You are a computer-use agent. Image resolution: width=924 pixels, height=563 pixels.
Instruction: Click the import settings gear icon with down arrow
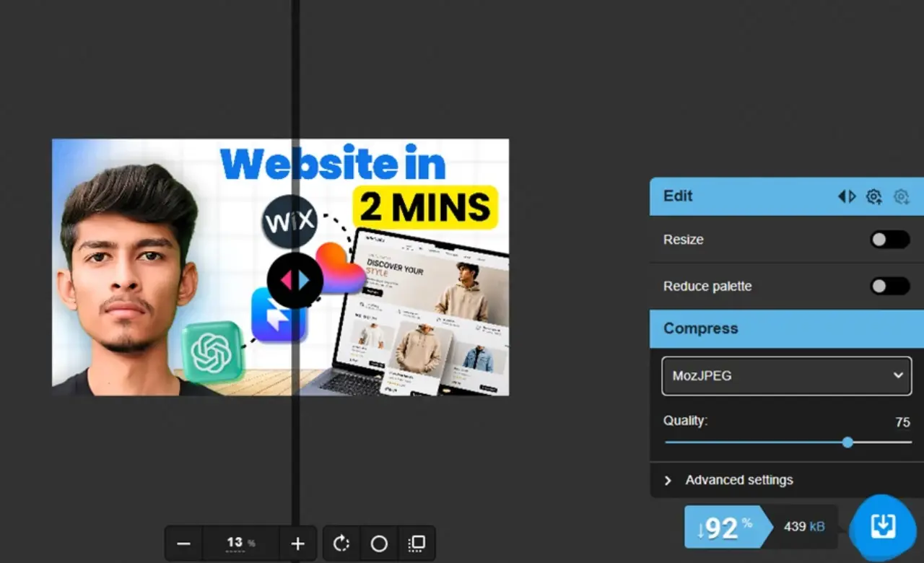(902, 196)
